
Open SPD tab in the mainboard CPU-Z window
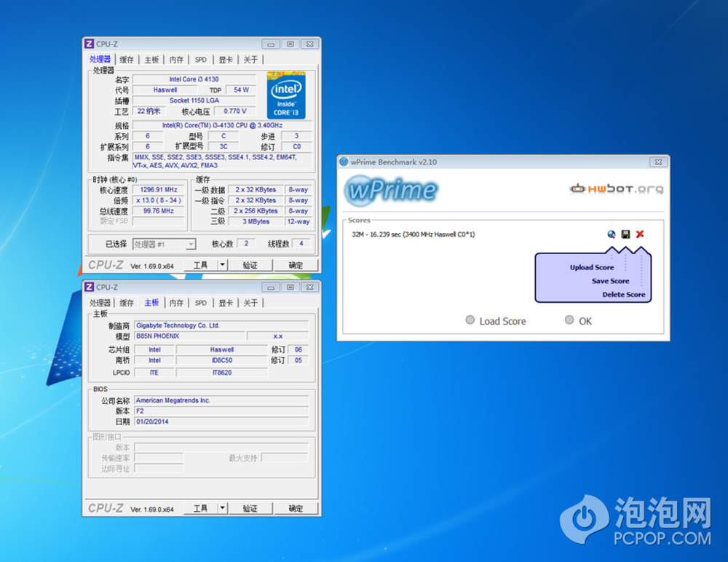201,303
